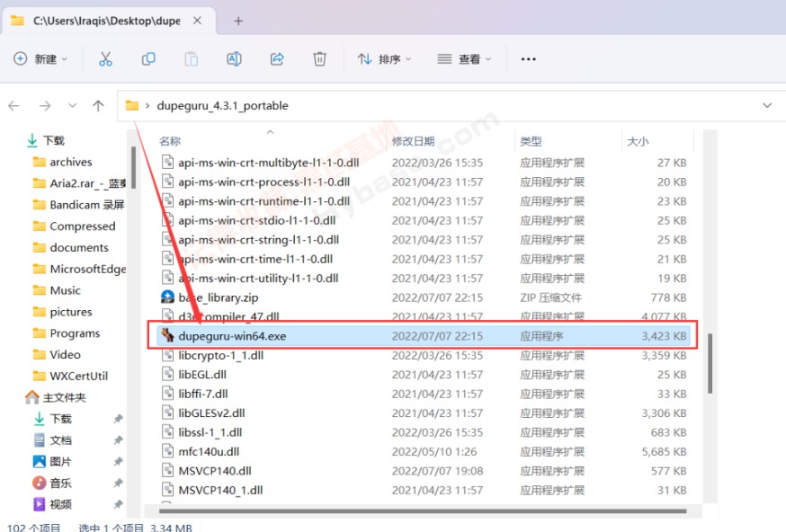Open the three-dots more options menu
This screenshot has width=786, height=532.
point(528,59)
